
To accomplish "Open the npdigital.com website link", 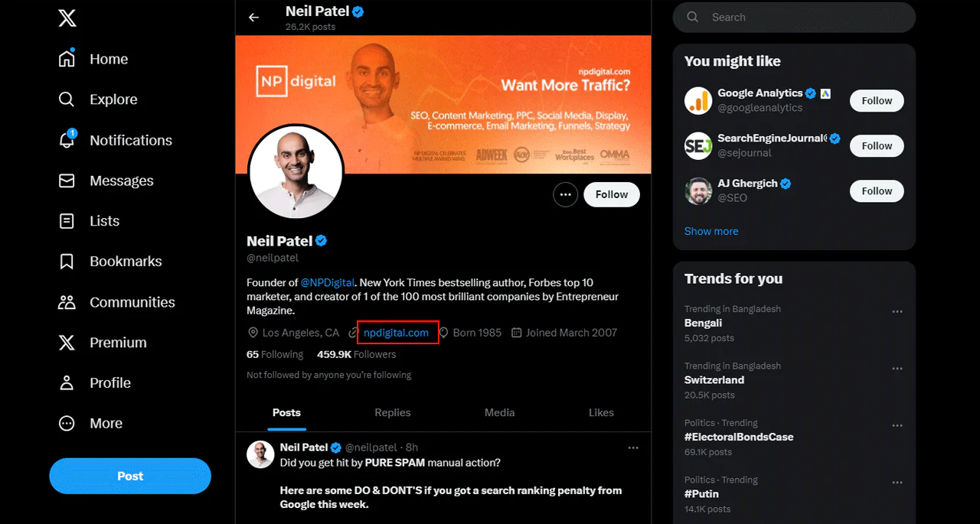I will (397, 332).
